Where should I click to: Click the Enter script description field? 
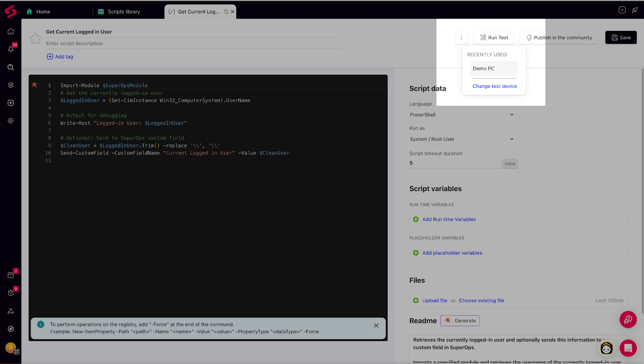click(x=193, y=43)
